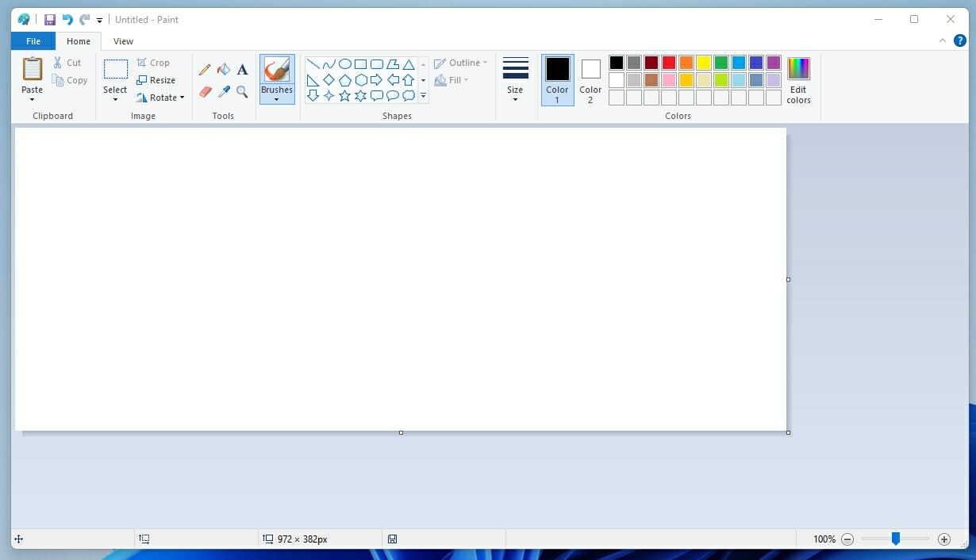
Task: Click the Save icon in quick access toolbar
Action: tap(50, 20)
